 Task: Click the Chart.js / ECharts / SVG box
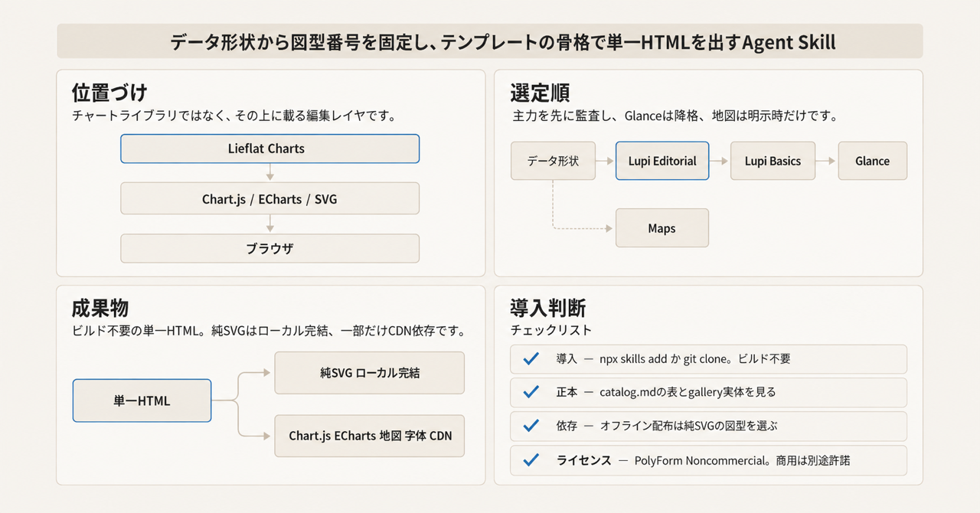pyautogui.click(x=269, y=198)
